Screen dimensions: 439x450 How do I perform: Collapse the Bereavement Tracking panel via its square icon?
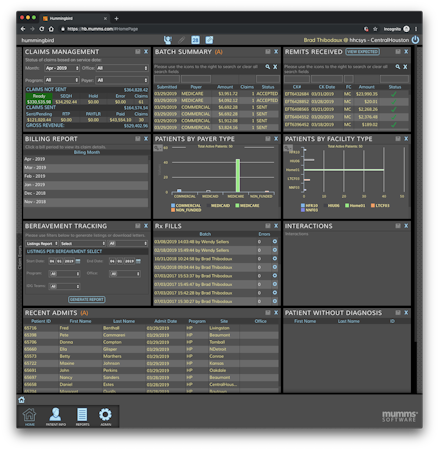pyautogui.click(x=138, y=226)
